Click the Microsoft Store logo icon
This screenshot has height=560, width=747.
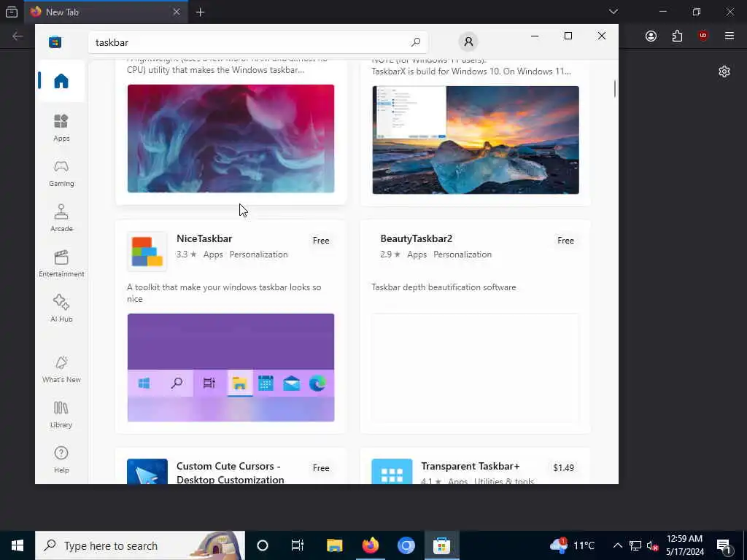pos(55,42)
